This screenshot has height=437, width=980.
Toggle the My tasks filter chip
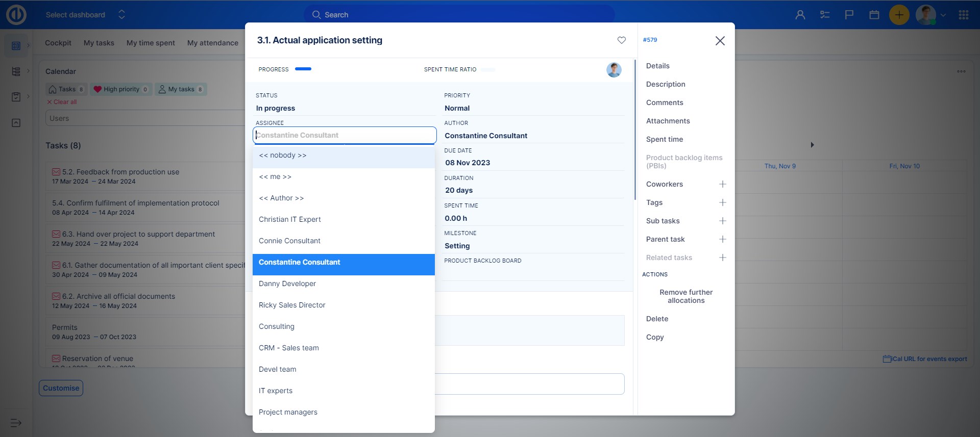coord(181,89)
